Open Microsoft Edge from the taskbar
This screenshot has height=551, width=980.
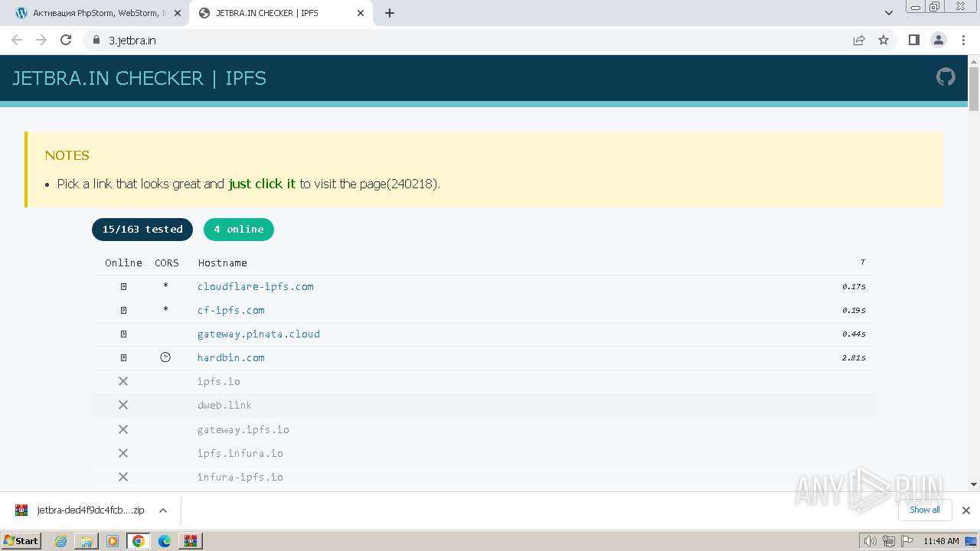[x=165, y=541]
